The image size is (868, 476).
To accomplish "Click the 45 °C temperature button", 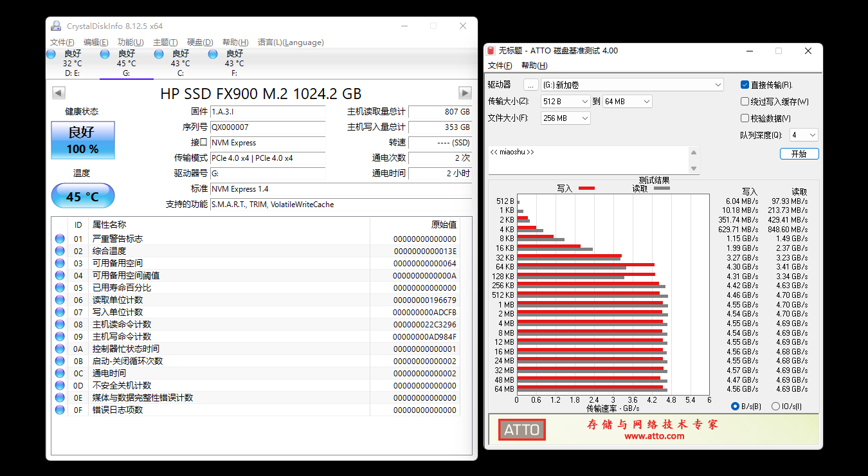I will 83,196.
